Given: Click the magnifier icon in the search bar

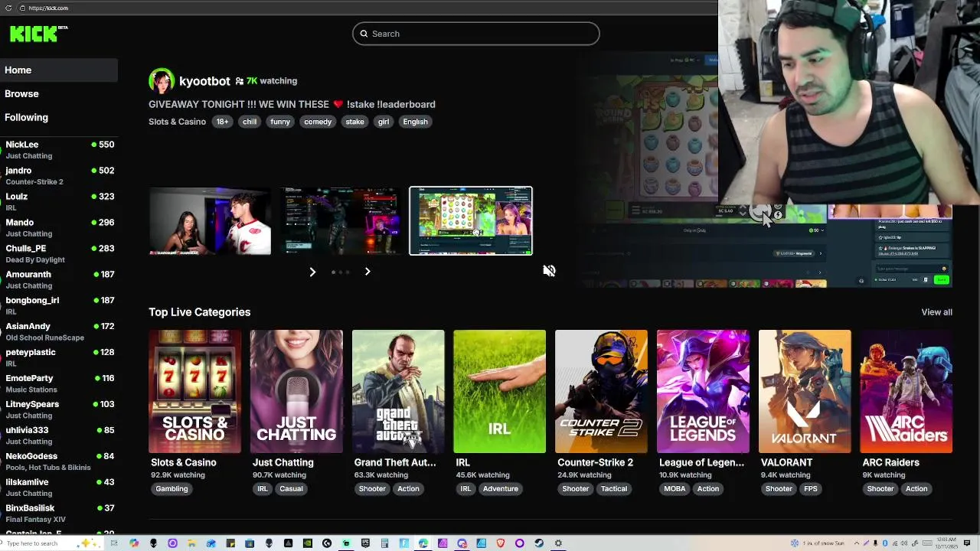Looking at the screenshot, I should click(364, 34).
